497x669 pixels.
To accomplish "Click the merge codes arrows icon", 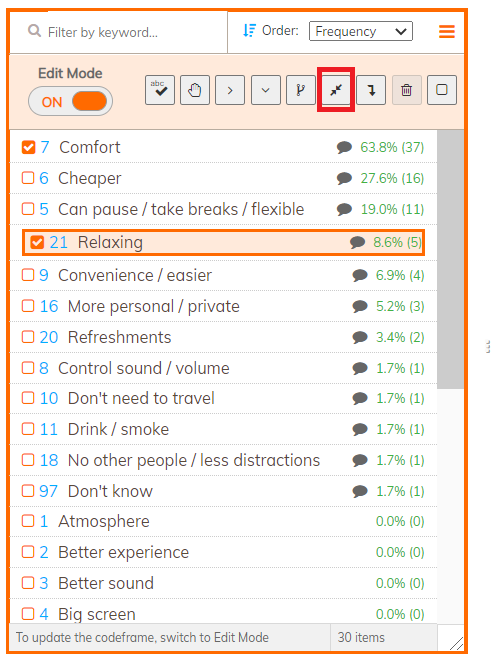I will coord(336,90).
